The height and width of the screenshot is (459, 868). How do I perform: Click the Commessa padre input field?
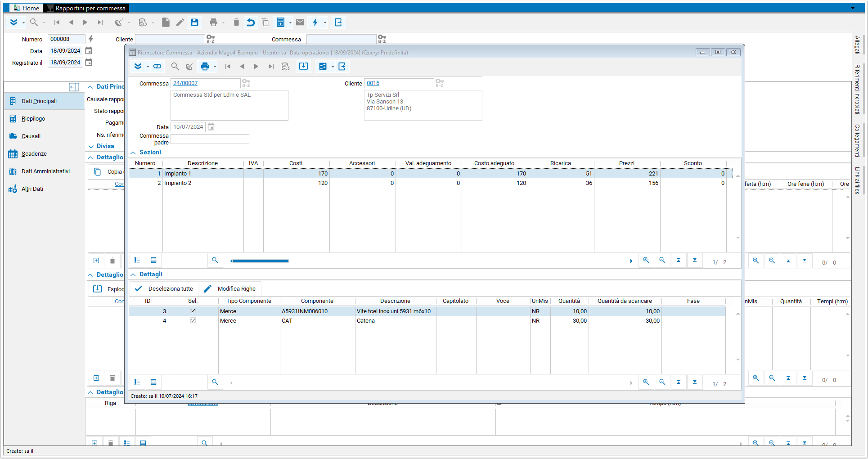(210, 139)
